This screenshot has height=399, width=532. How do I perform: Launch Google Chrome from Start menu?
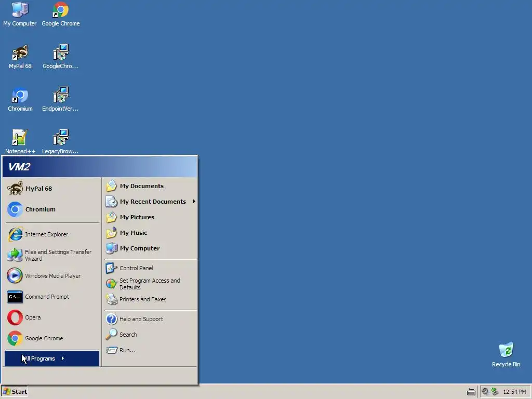tap(52, 338)
